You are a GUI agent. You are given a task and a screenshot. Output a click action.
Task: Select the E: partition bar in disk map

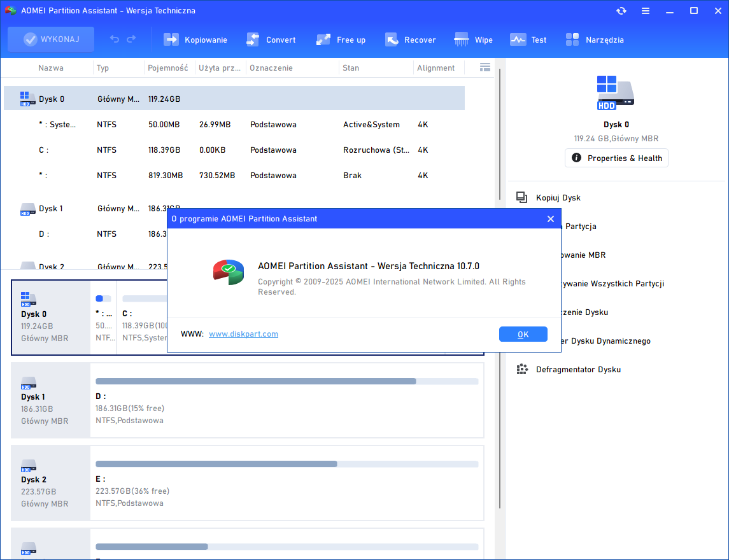point(287,465)
